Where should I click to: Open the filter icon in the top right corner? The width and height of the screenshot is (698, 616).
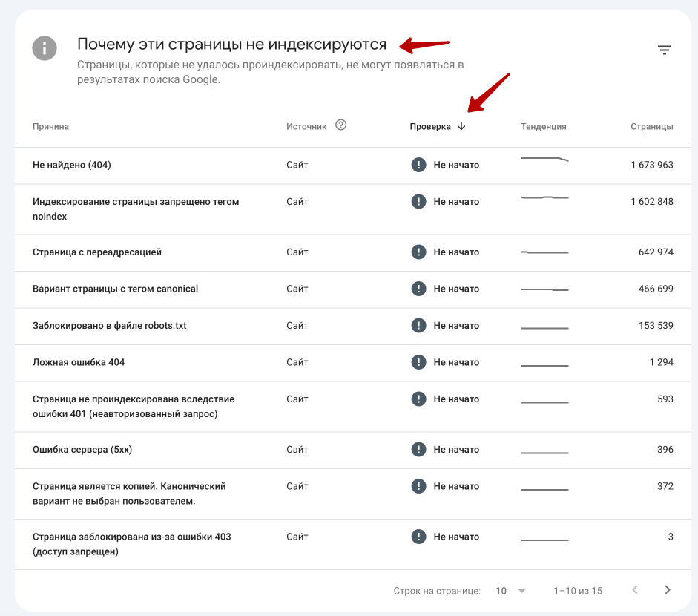coord(665,49)
